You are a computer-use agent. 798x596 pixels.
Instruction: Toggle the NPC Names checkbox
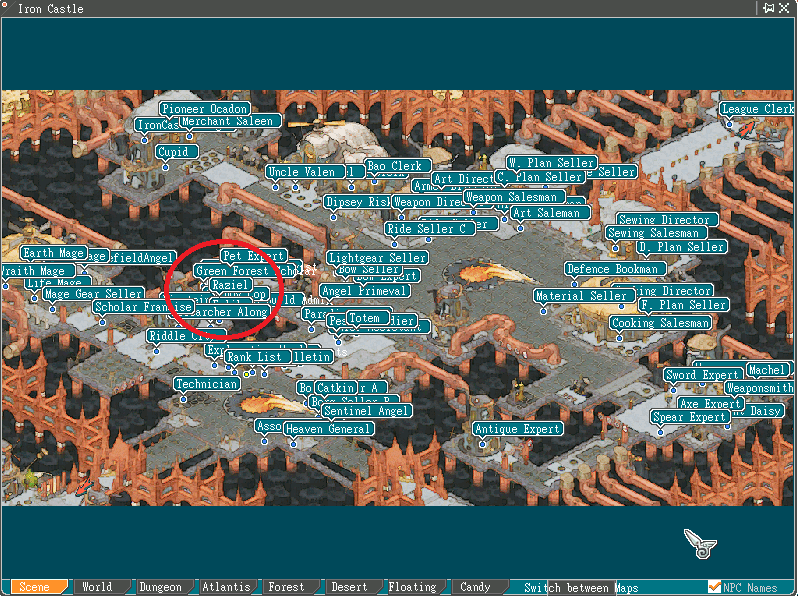click(715, 587)
